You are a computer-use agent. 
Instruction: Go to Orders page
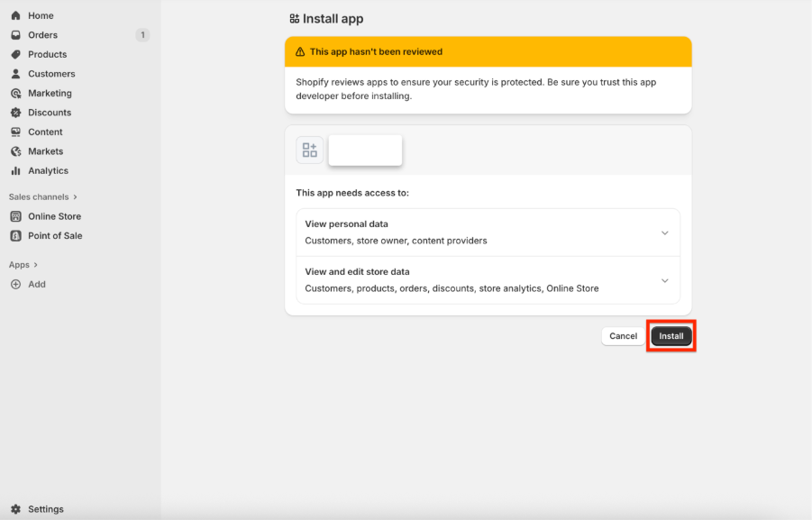pos(43,35)
